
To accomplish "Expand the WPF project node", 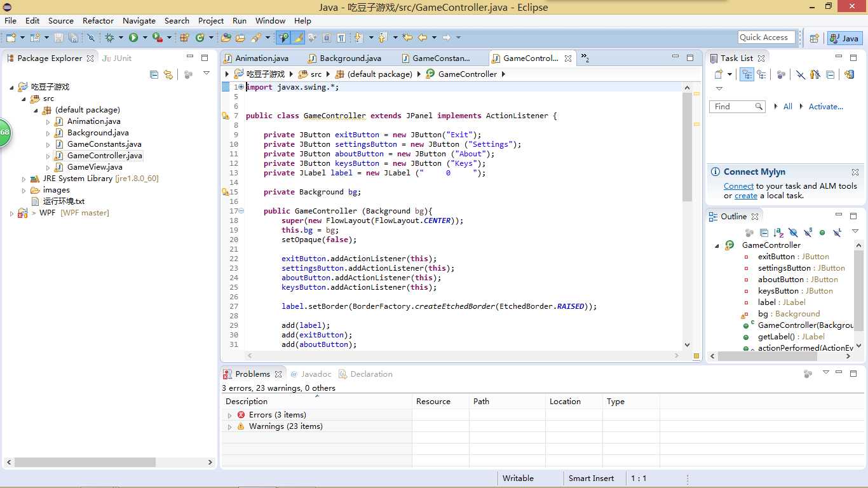I will [x=12, y=213].
